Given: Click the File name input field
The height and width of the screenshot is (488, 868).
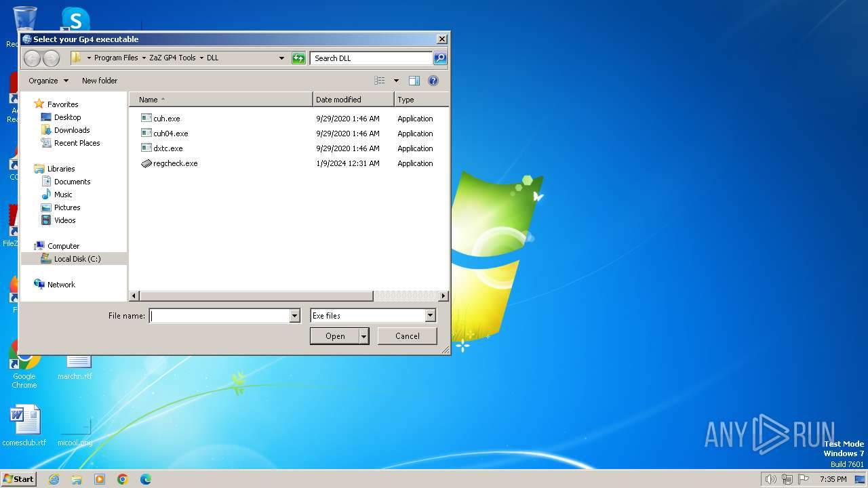Looking at the screenshot, I should click(x=219, y=316).
